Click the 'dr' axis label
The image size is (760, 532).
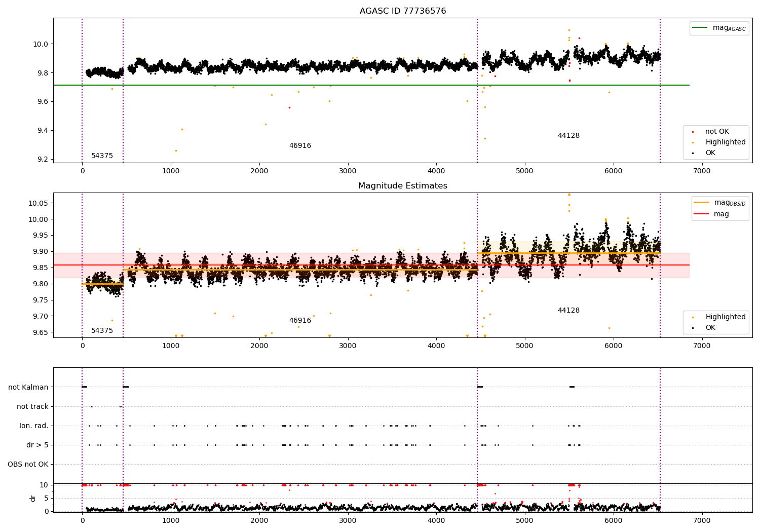click(x=33, y=498)
